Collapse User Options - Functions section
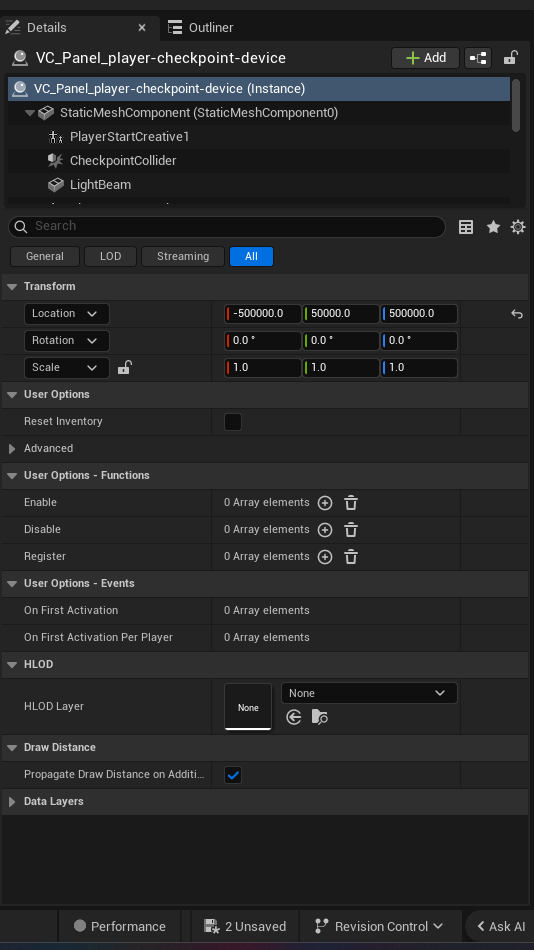 12,476
